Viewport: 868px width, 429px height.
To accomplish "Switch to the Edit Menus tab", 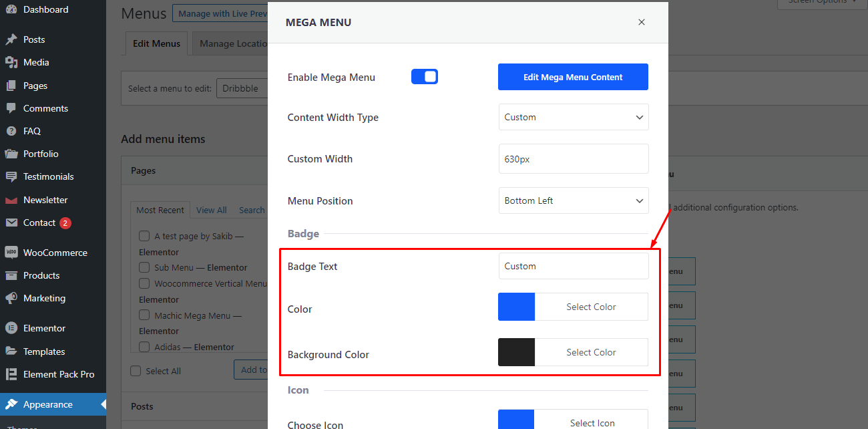I will 156,43.
